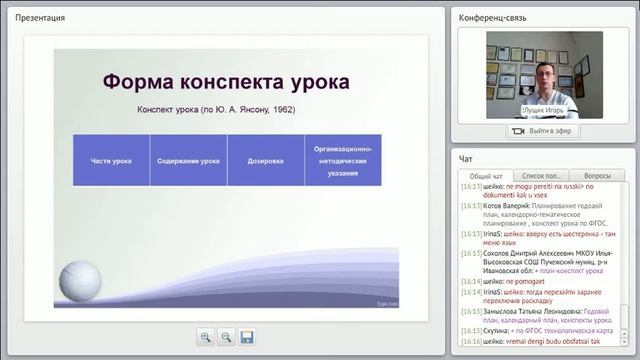Click the chat scrollbar thumb
Image resolution: width=640 pixels, height=360 pixels.
click(x=624, y=317)
